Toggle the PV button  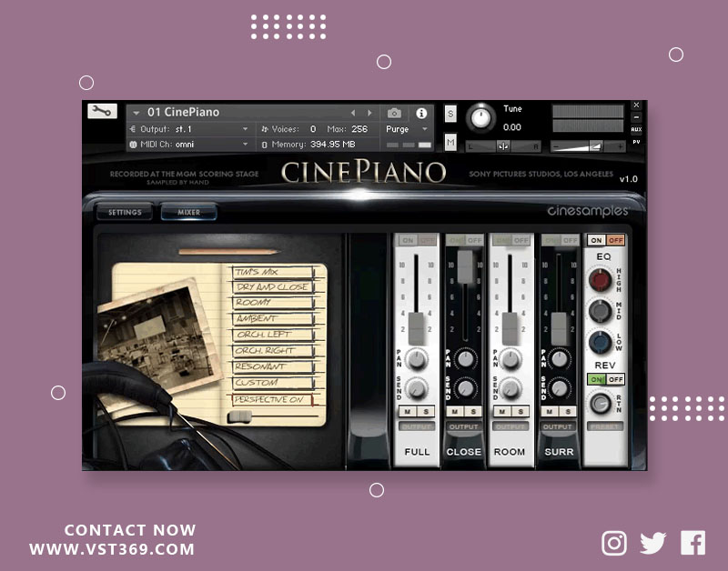tap(636, 142)
